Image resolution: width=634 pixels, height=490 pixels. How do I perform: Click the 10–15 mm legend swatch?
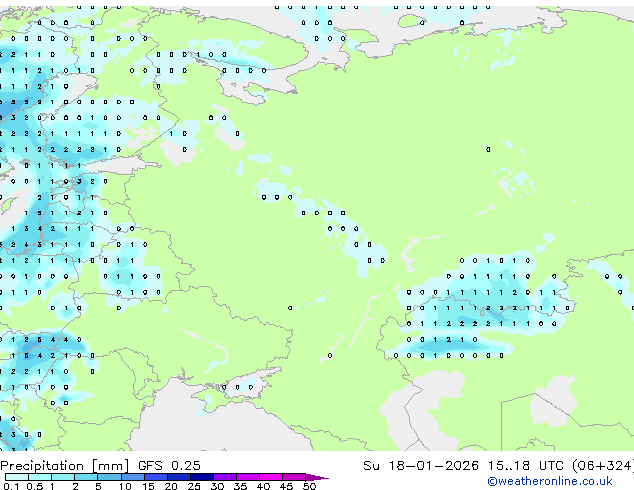click(x=132, y=477)
